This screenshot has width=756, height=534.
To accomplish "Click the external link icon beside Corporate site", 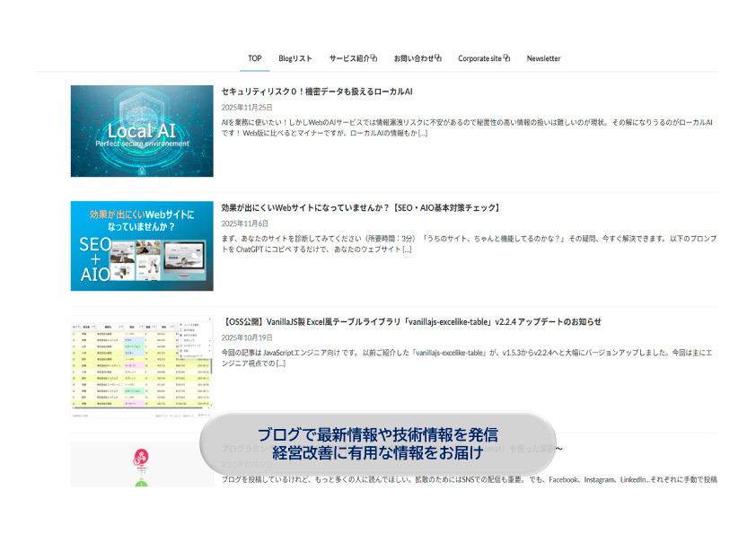I will [506, 58].
